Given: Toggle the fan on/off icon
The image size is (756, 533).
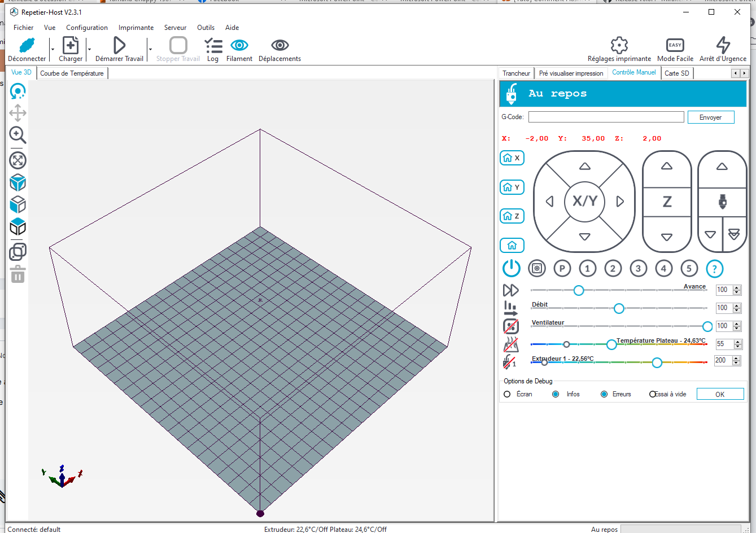Looking at the screenshot, I should (511, 326).
